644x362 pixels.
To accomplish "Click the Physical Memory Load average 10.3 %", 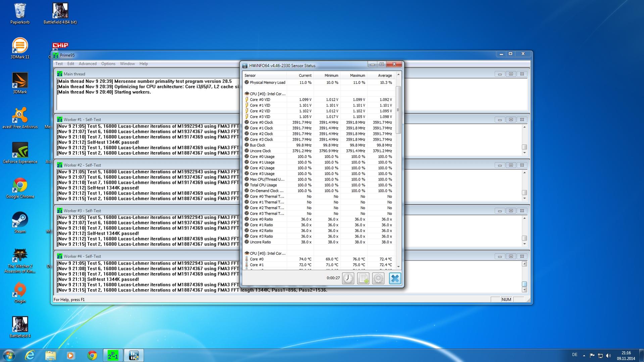I will [x=386, y=83].
